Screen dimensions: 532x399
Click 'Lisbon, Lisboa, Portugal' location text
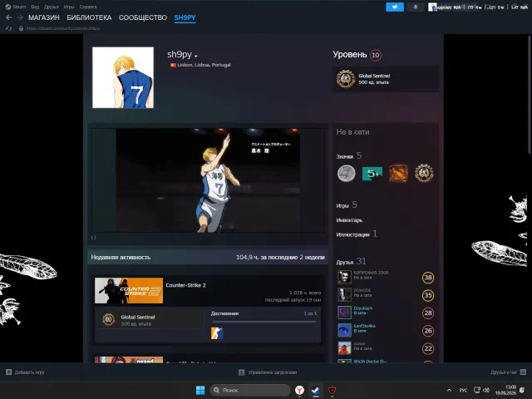204,65
